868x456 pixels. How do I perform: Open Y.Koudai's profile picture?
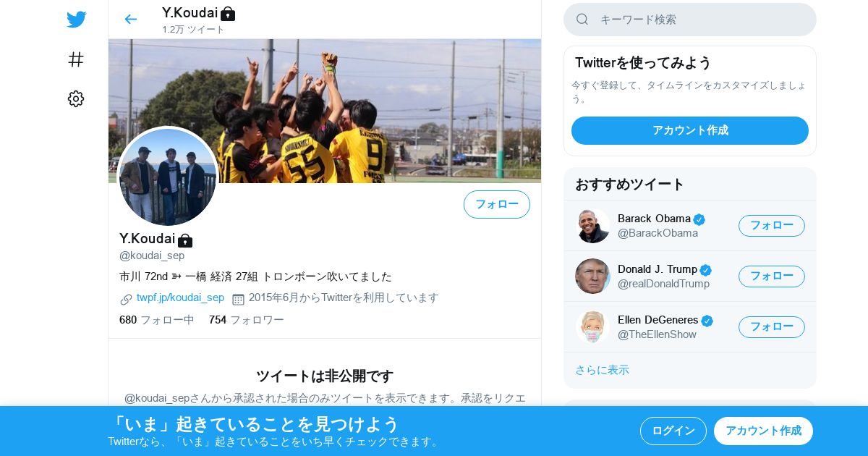click(x=168, y=177)
